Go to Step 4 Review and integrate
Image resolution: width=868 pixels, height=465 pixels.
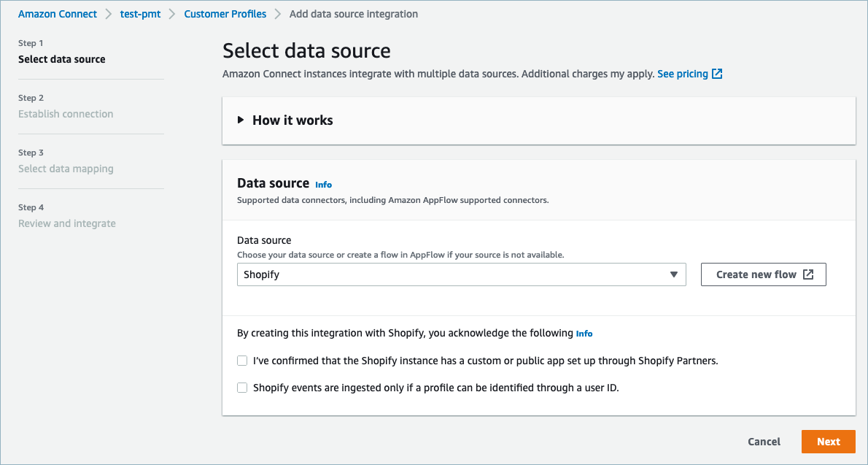coord(67,223)
